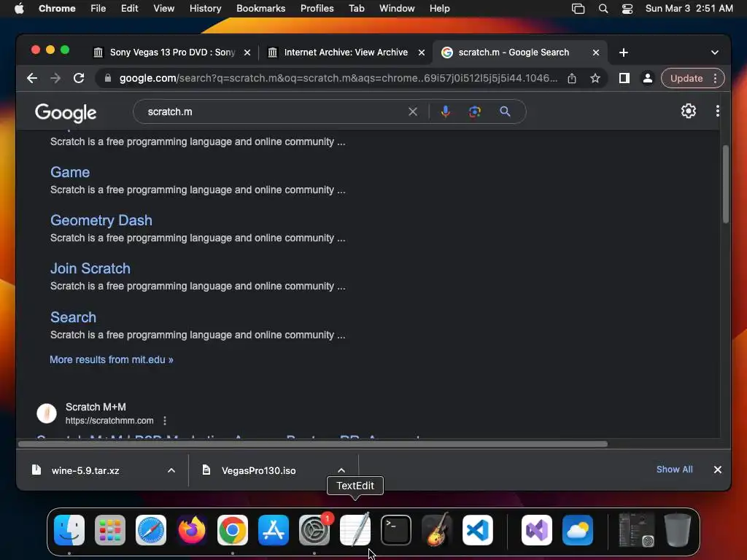Open GarageBand from the dock
Image resolution: width=747 pixels, height=560 pixels.
point(437,530)
